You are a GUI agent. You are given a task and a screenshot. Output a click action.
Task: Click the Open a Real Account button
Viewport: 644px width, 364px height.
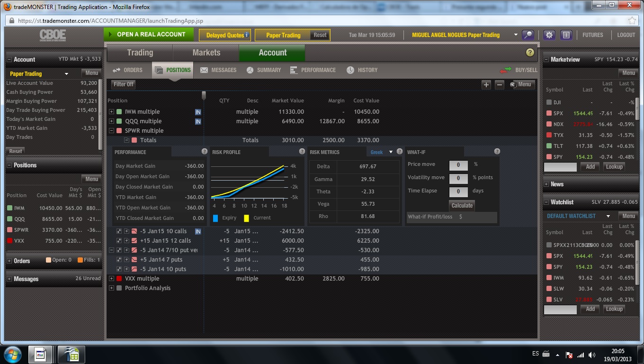[x=149, y=35]
